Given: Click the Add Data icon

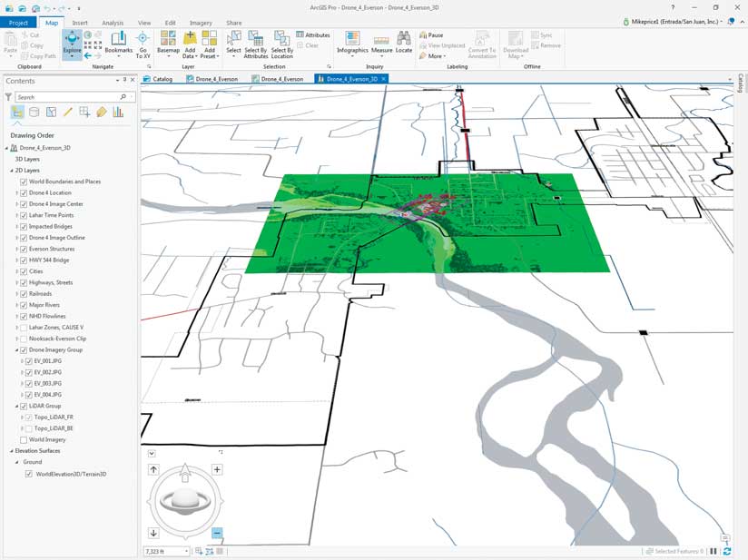Looking at the screenshot, I should (x=190, y=38).
